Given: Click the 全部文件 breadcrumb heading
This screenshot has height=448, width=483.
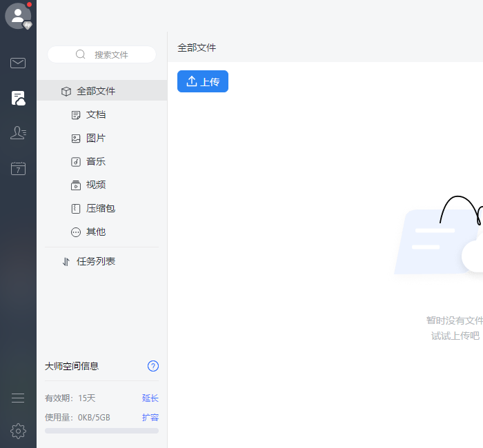Looking at the screenshot, I should pos(197,48).
